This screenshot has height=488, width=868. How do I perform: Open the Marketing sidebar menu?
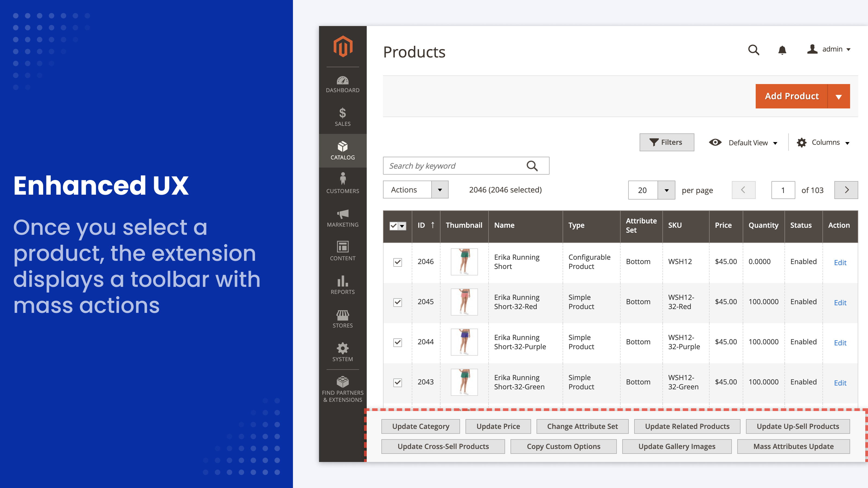[343, 218]
